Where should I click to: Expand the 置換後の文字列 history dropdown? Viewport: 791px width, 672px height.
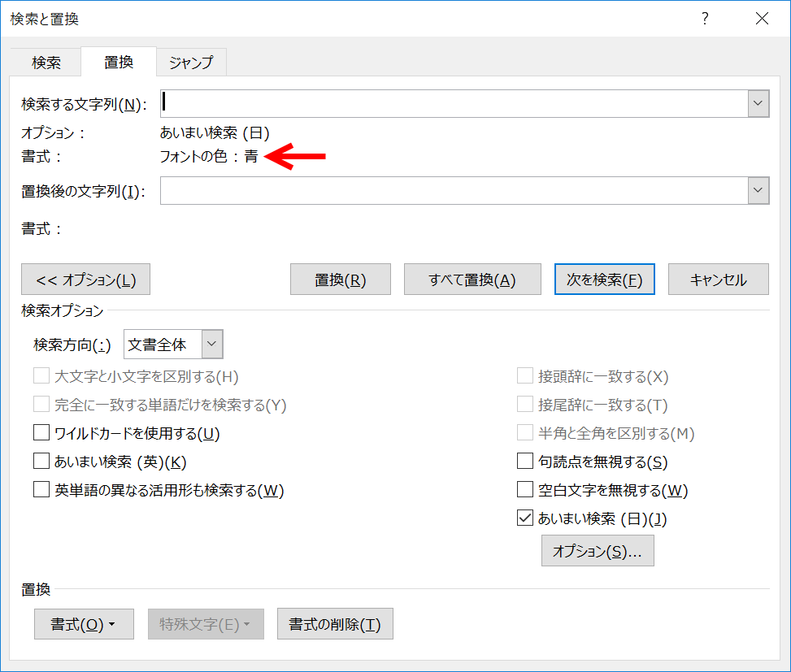coord(758,191)
